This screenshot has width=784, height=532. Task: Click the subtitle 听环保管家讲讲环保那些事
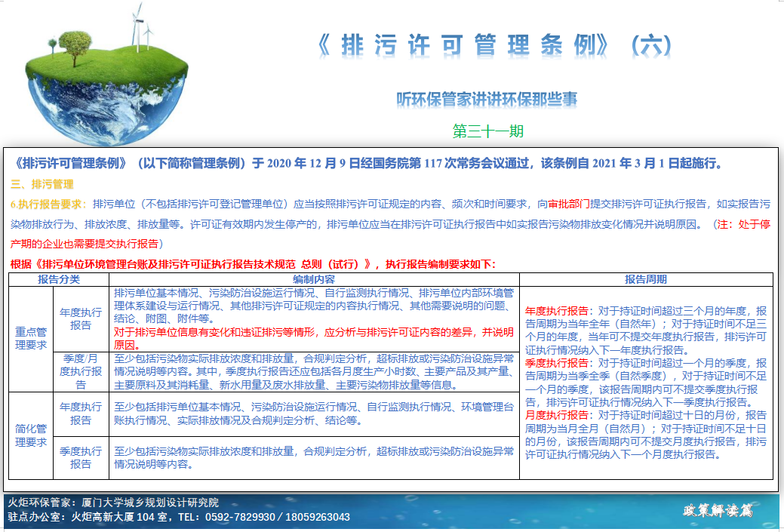487,99
